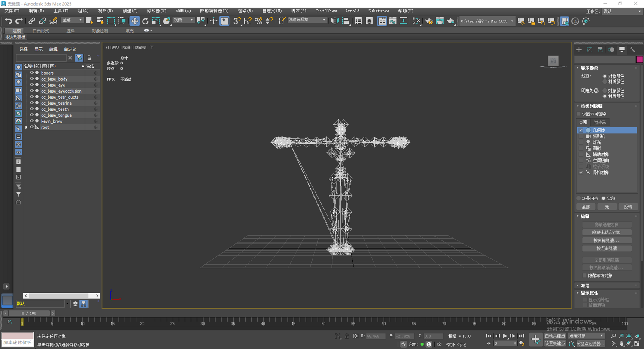
Task: Switch to the Hierarchy panel icon
Action: coord(600,50)
